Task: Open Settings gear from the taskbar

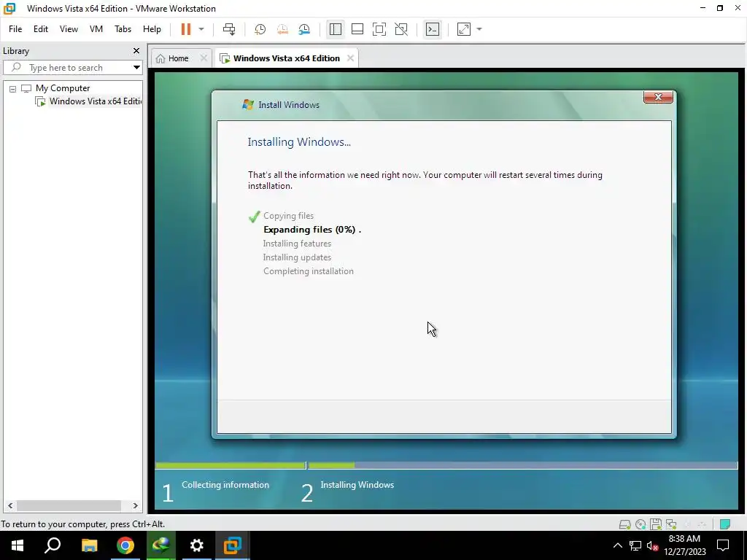Action: (197, 545)
